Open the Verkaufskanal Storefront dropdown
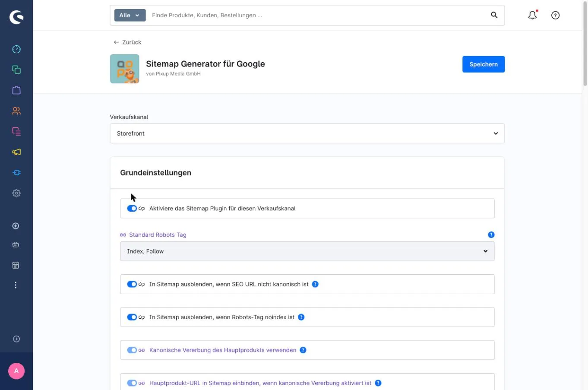Screen dimensions: 588x390 (307, 133)
